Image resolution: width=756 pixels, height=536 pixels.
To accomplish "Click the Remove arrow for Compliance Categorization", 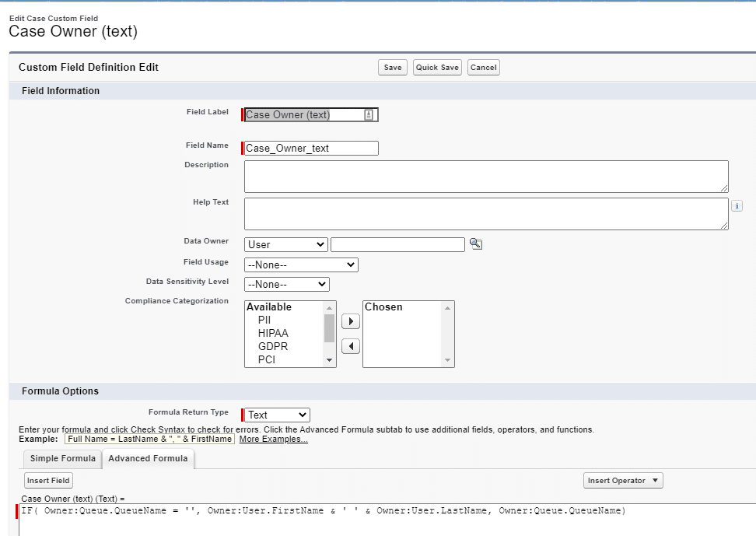I will tap(351, 346).
